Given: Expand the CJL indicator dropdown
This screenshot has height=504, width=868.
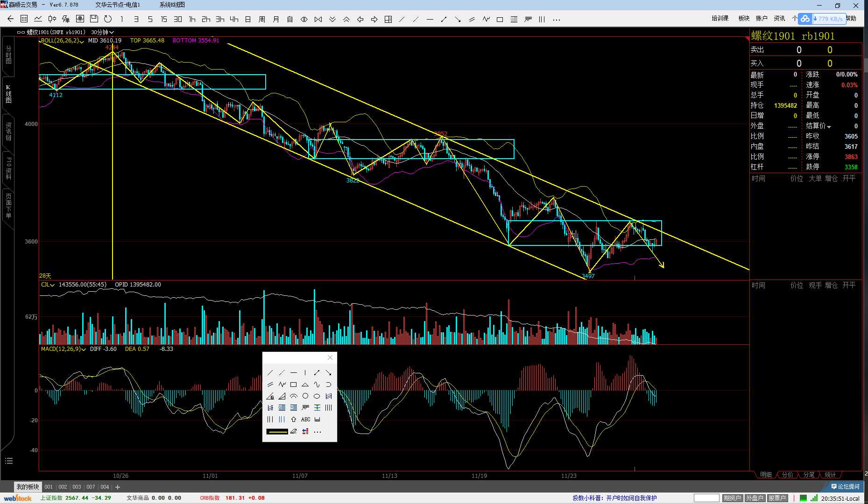Looking at the screenshot, I should click(x=52, y=285).
